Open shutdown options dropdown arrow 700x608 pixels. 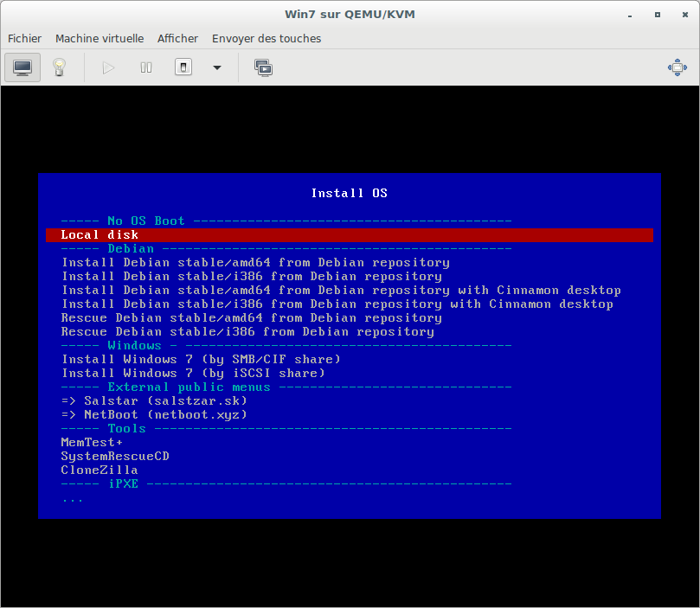point(217,67)
